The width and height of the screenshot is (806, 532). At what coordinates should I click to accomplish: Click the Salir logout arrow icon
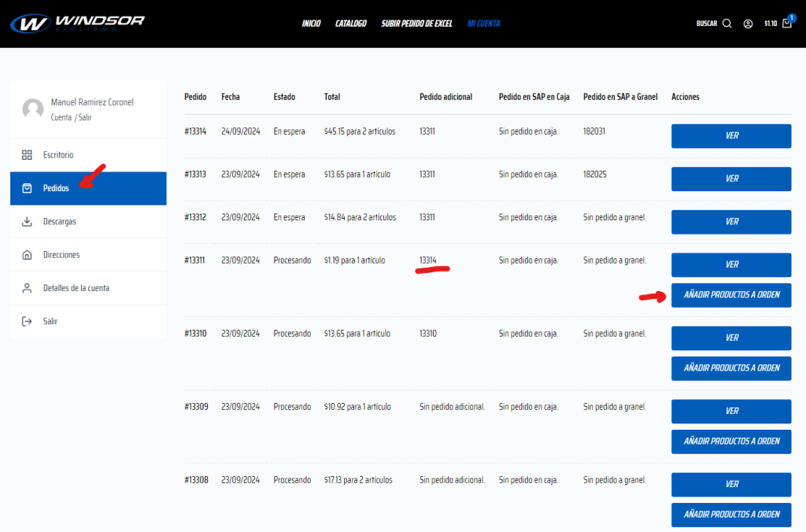pos(27,321)
